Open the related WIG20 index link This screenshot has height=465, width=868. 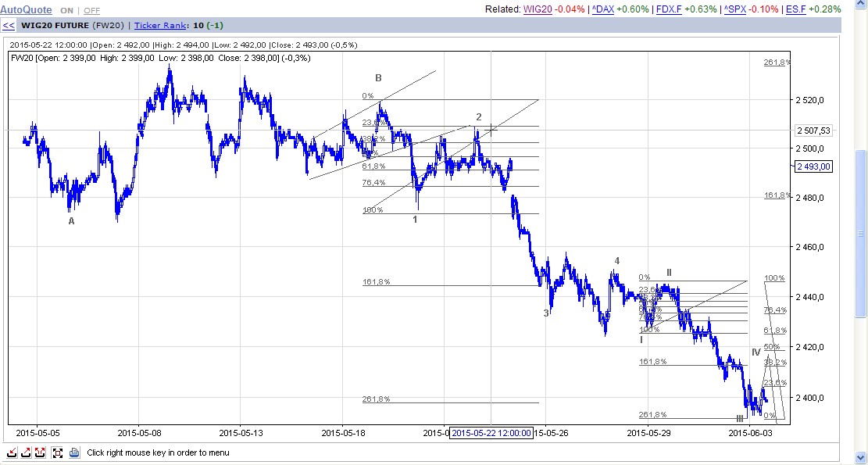coord(538,9)
